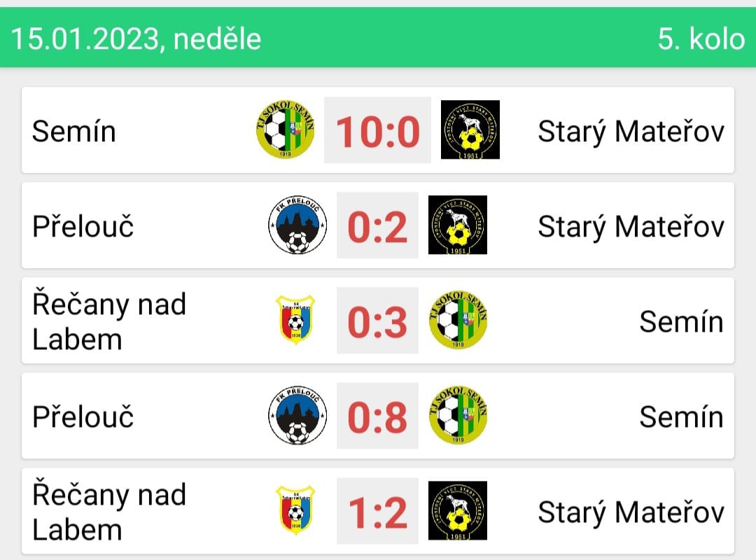Click Semín home team name in first match
The width and height of the screenshot is (756, 560).
73,131
